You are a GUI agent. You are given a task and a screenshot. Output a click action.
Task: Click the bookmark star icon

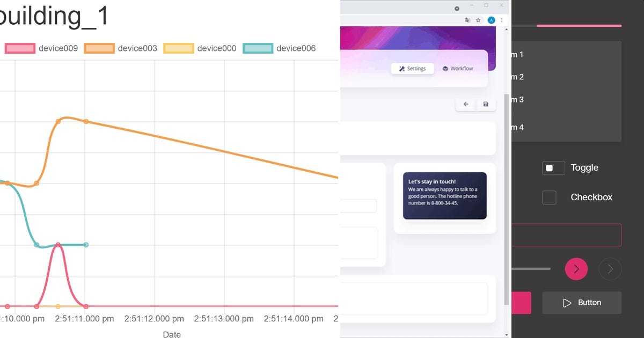pos(477,19)
